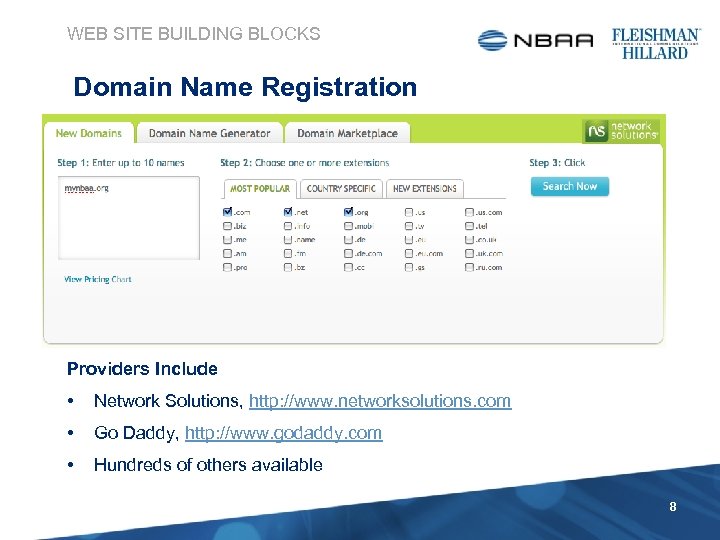Click the Search Now button
This screenshot has height=540, width=720.
(570, 186)
